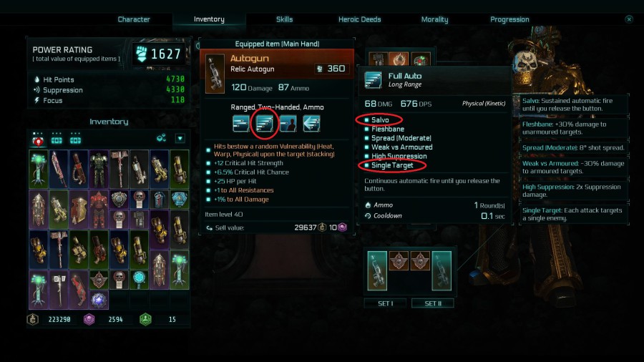Click the equipped skull emblem slot beside Autogun
This screenshot has height=362, width=644.
(x=399, y=261)
